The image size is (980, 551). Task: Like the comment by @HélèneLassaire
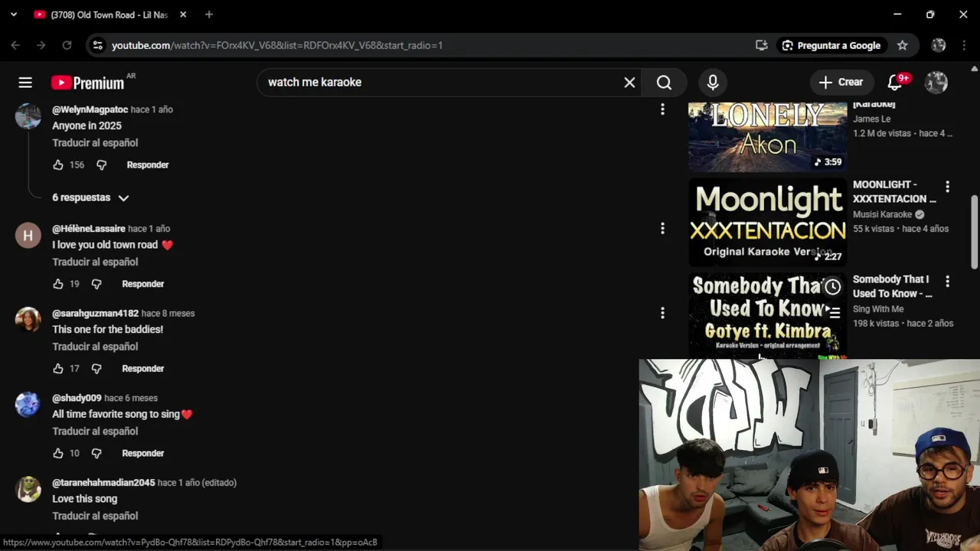click(x=58, y=284)
